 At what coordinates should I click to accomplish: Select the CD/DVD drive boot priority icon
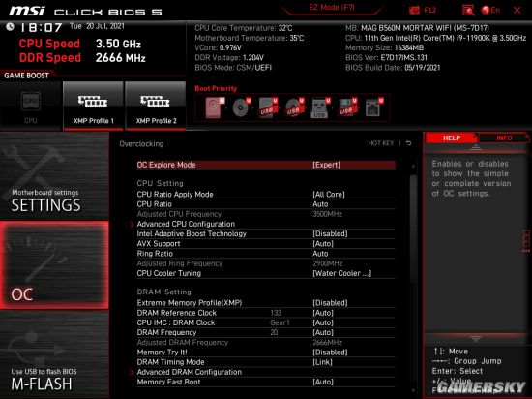tap(241, 107)
